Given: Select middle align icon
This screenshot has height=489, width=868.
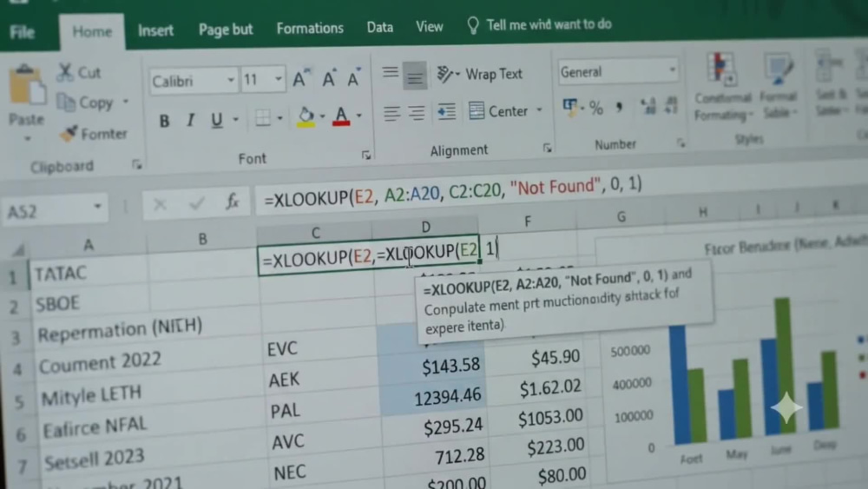Looking at the screenshot, I should [x=415, y=76].
